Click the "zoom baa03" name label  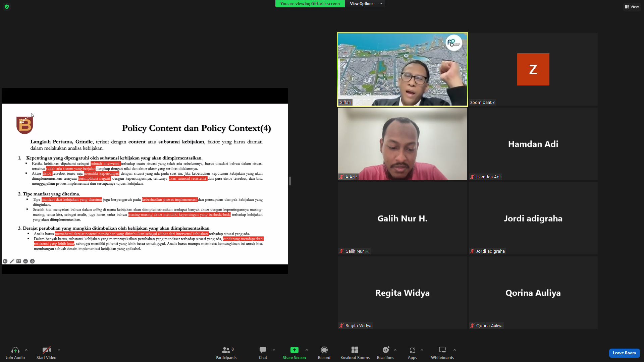tap(482, 103)
